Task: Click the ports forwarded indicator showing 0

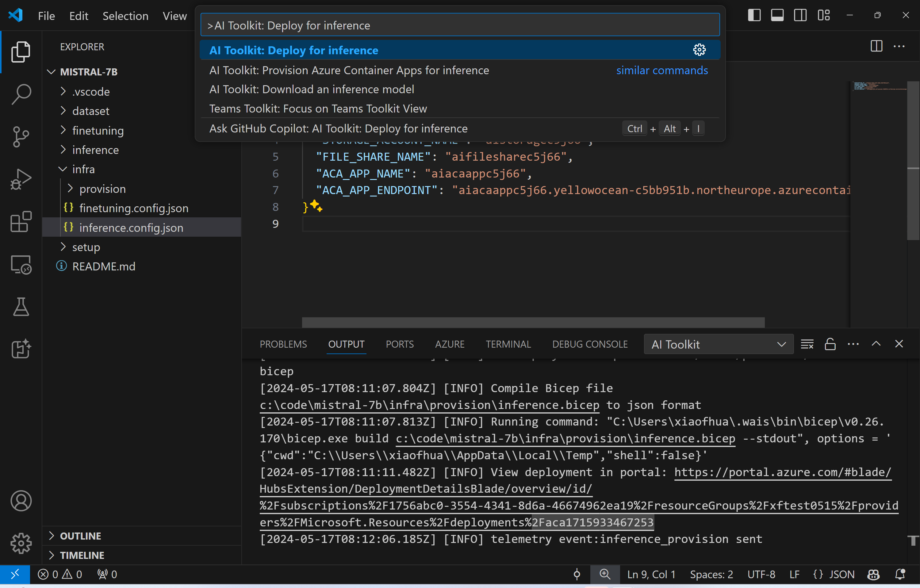Action: [x=107, y=574]
